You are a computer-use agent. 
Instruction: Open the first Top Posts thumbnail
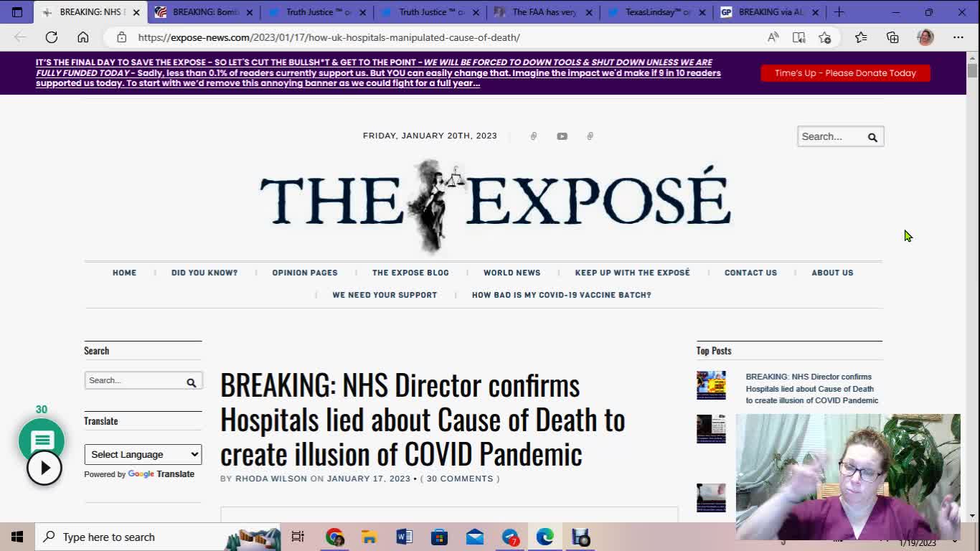click(x=711, y=385)
